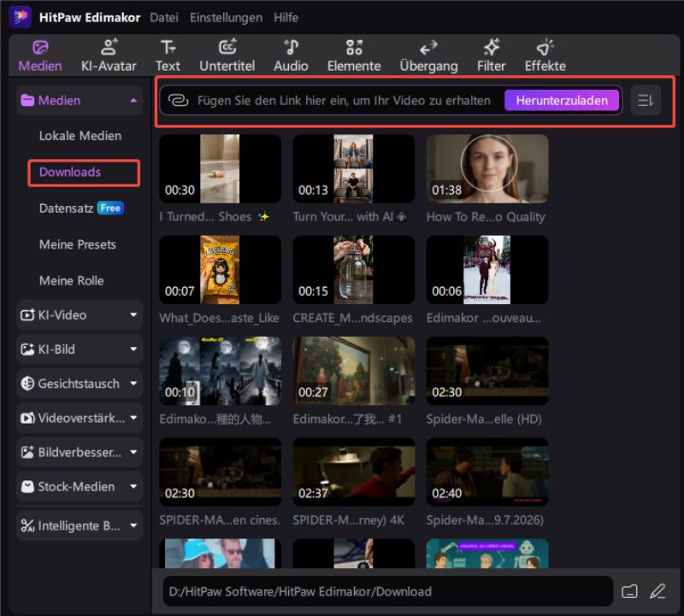Image resolution: width=684 pixels, height=616 pixels.
Task: Expand the KI-Video section
Action: point(133,314)
